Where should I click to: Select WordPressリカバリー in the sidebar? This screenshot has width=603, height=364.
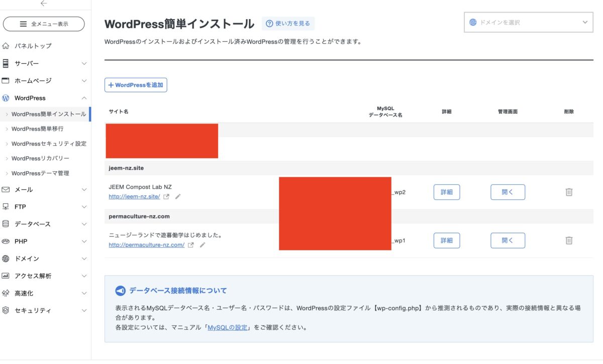pos(40,158)
